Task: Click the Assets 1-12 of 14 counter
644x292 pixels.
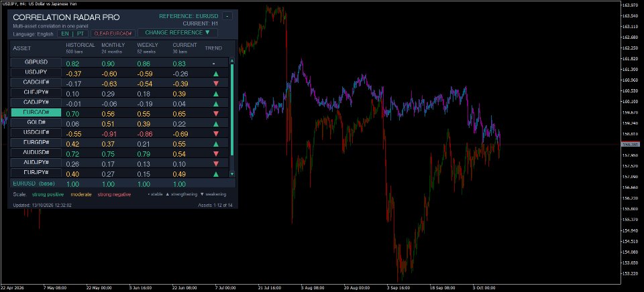Action: point(215,205)
